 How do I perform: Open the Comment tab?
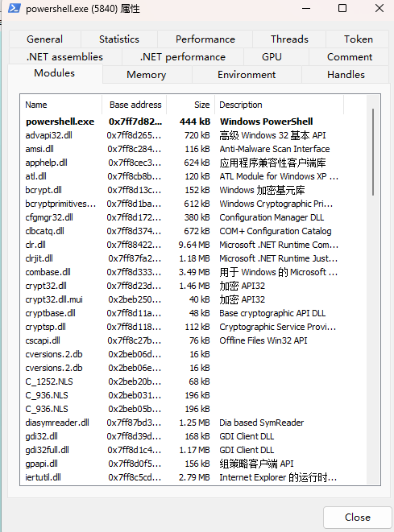coord(350,56)
